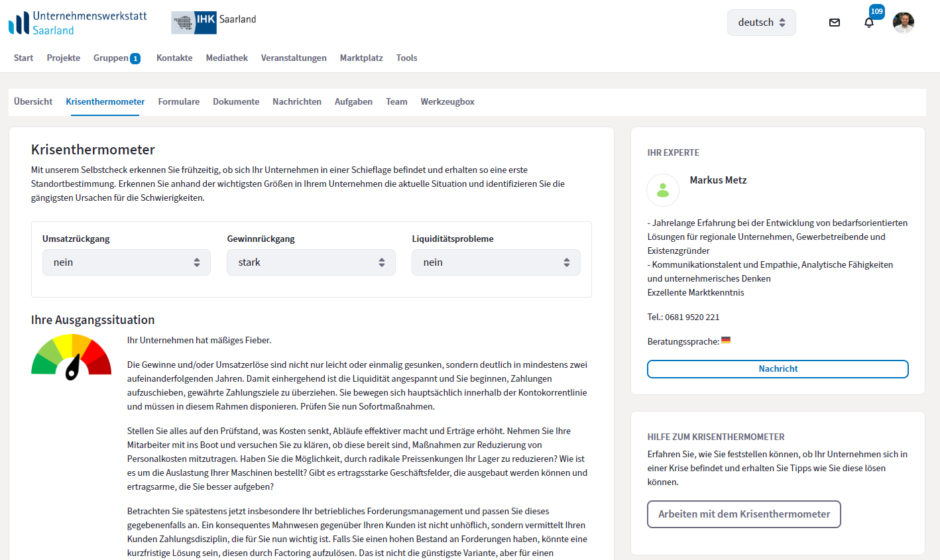Expand the Liquiditätsprobleme dropdown
The image size is (940, 560).
click(496, 262)
